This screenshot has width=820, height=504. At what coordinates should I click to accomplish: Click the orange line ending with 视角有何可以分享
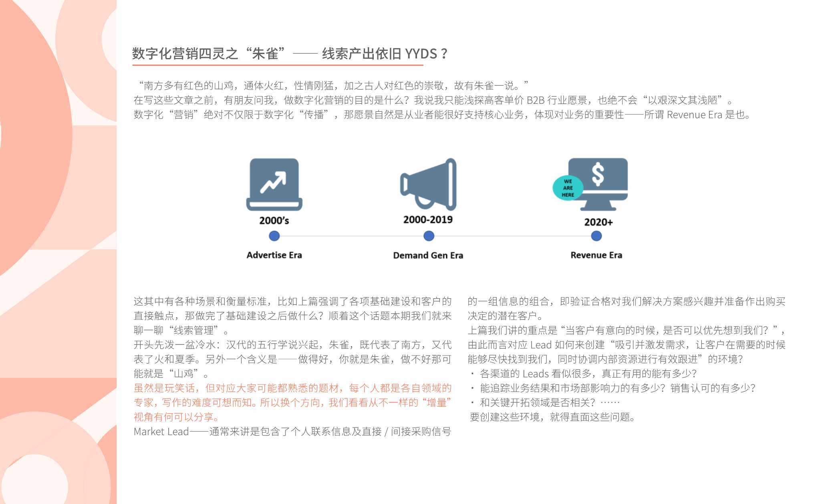[177, 417]
